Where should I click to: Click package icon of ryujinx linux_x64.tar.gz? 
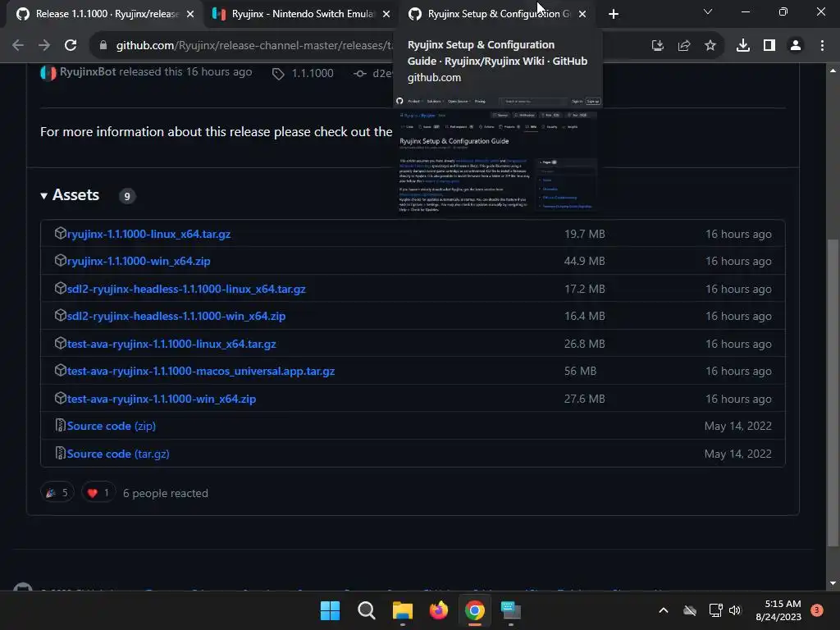(60, 233)
